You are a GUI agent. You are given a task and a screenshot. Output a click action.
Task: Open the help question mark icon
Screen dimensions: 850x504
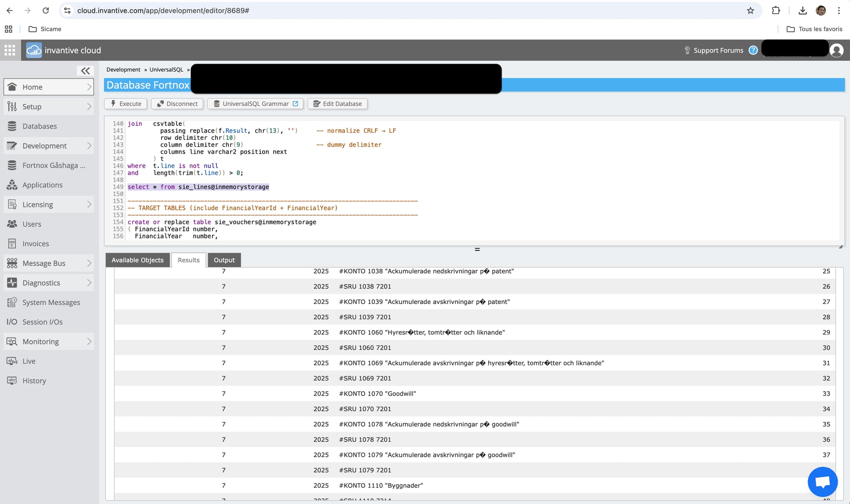753,50
